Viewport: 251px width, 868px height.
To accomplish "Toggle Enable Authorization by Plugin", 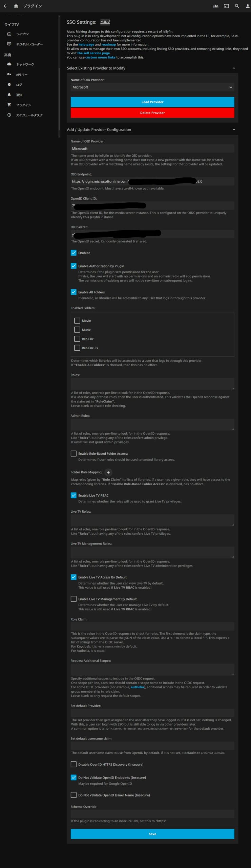I will (74, 266).
